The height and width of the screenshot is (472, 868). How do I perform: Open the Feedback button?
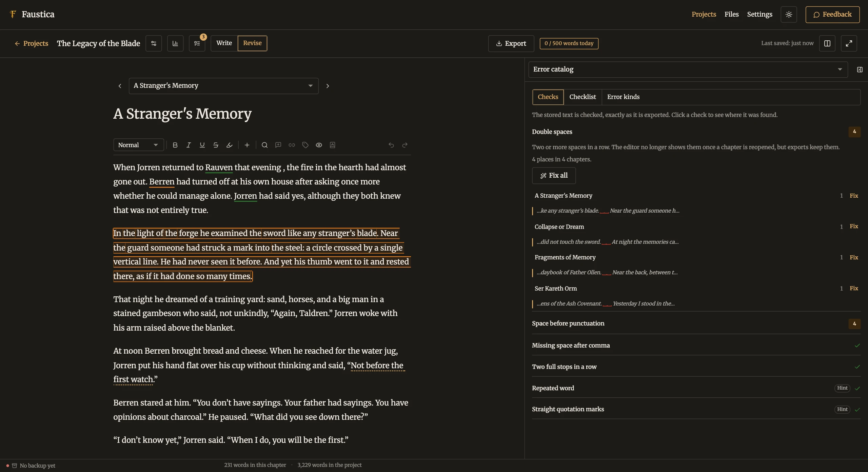pos(832,15)
